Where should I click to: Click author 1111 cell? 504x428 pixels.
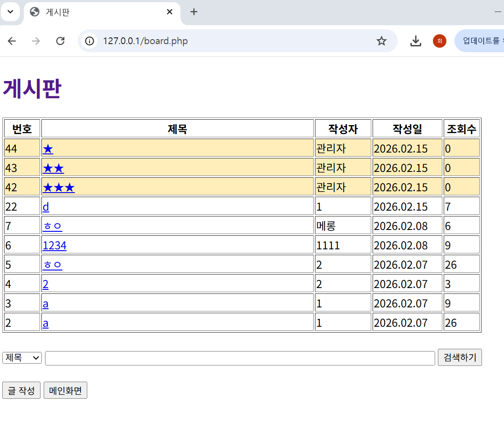coord(343,245)
